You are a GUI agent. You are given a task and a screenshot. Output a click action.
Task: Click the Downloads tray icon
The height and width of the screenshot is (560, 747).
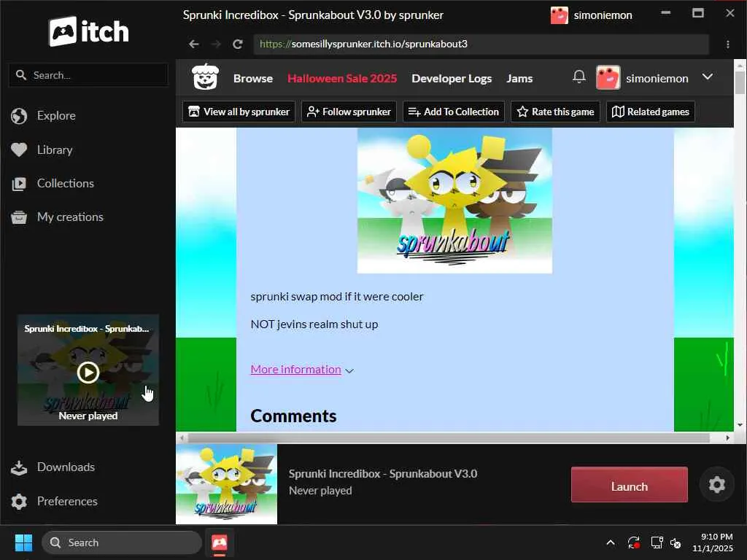[x=19, y=467]
